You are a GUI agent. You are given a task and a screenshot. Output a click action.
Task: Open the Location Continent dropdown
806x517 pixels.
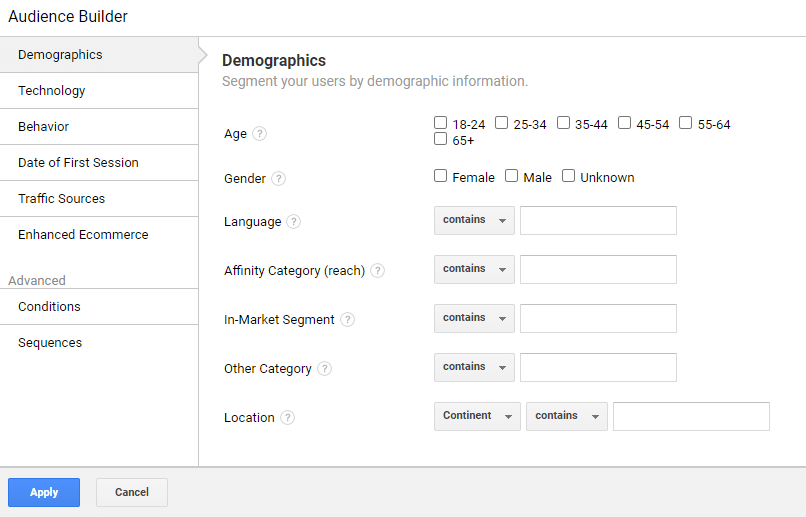pyautogui.click(x=477, y=416)
